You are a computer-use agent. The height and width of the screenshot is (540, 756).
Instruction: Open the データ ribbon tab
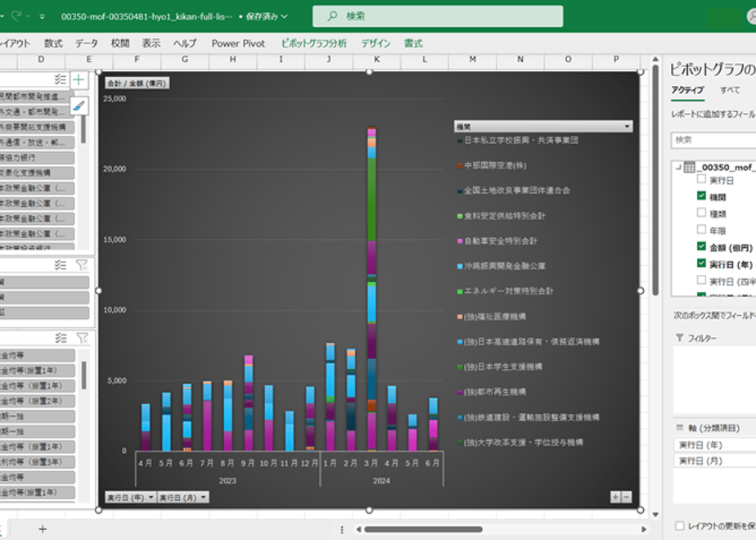86,43
